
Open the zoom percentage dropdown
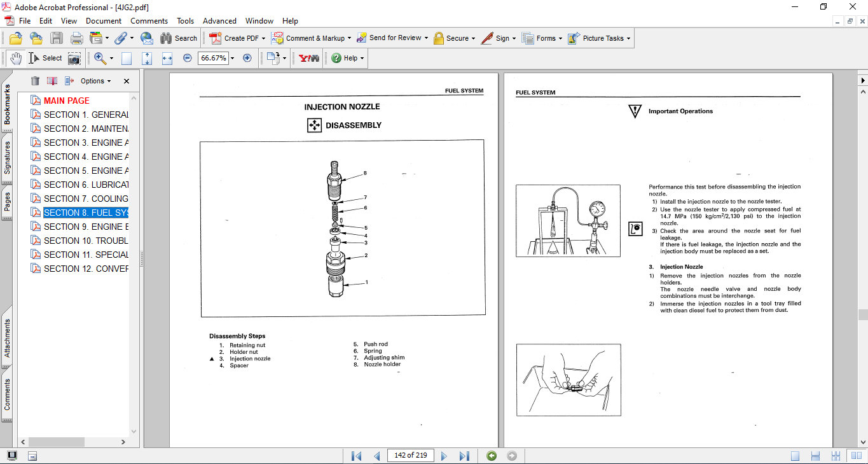point(232,58)
